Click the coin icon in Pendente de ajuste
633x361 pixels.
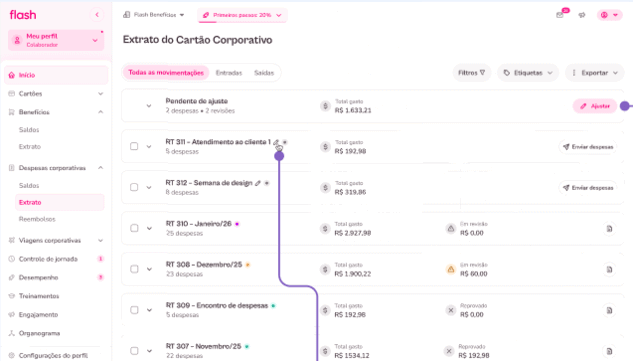(x=325, y=106)
